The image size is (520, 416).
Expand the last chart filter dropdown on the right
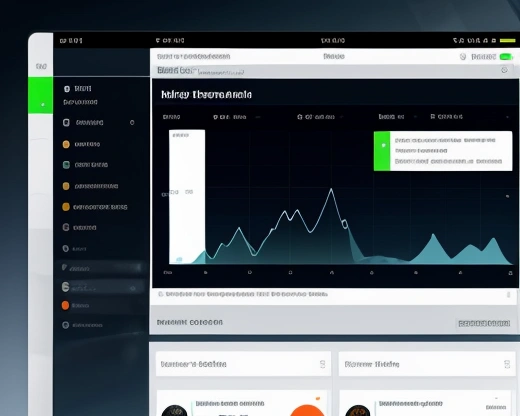[x=470, y=117]
